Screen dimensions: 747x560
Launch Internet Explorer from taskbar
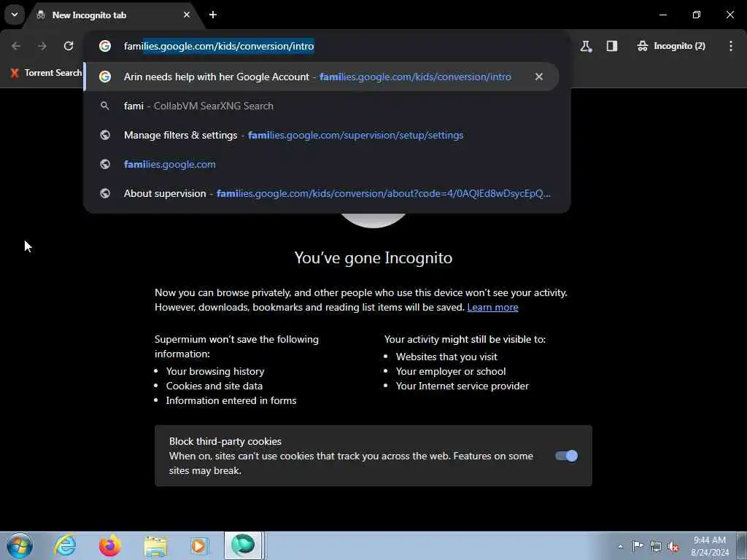coord(65,545)
